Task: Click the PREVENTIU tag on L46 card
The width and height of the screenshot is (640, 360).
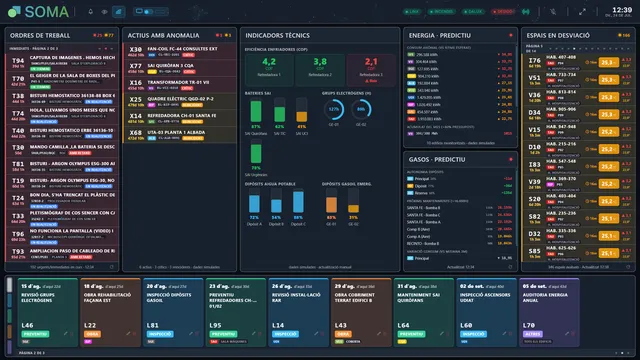Action: coord(36,334)
